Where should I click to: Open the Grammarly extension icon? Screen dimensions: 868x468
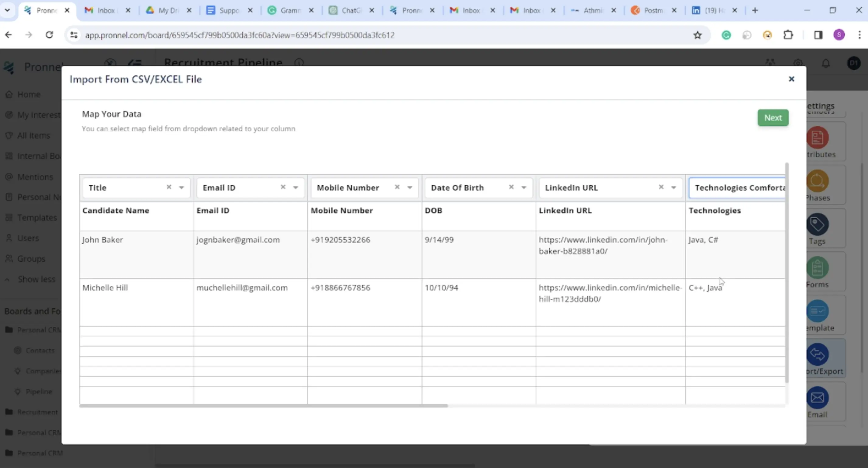tap(726, 35)
